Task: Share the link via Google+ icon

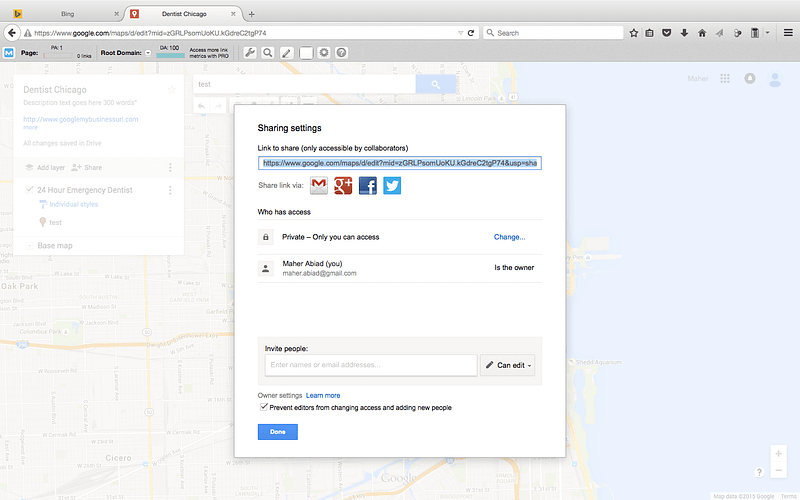Action: click(x=343, y=186)
